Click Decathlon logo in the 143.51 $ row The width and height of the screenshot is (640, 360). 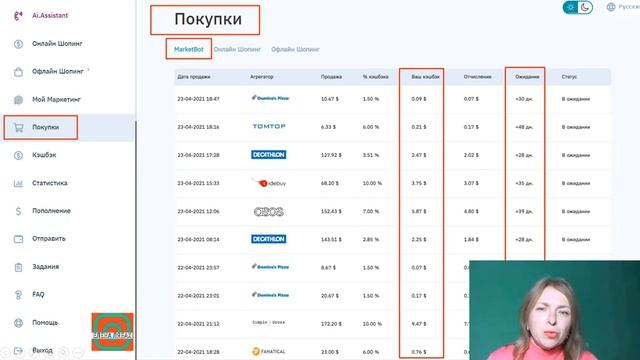pyautogui.click(x=268, y=239)
